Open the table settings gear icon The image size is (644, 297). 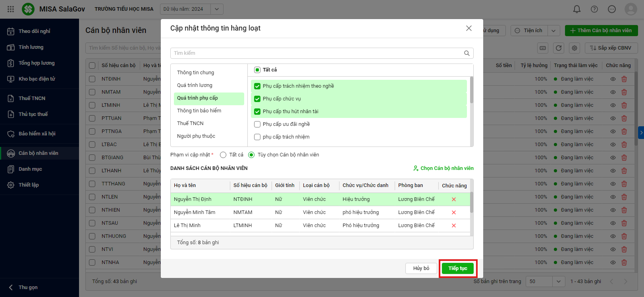pos(575,48)
